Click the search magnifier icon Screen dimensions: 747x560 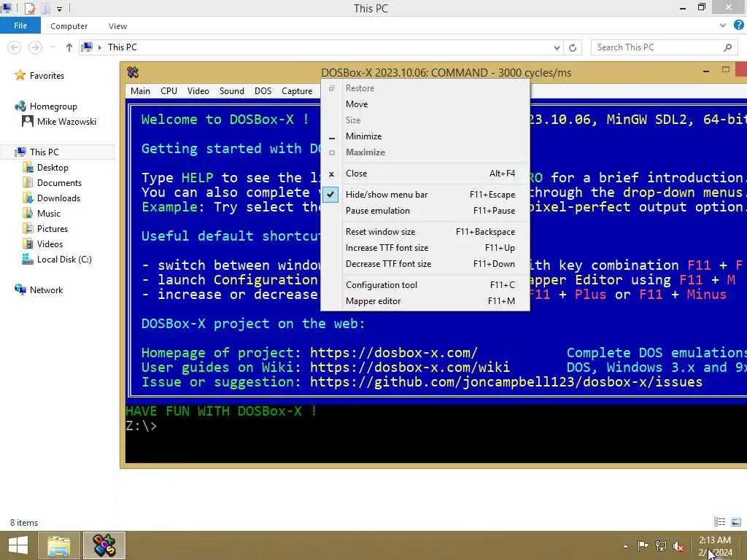click(727, 47)
